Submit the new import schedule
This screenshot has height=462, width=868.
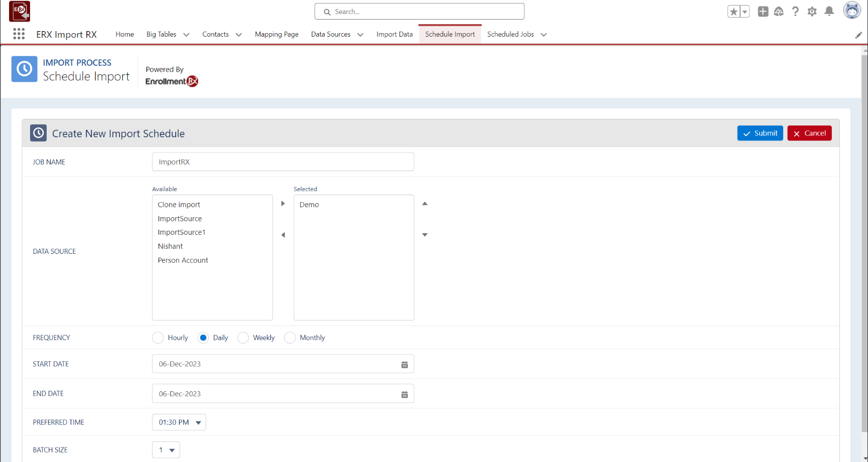[760, 133]
